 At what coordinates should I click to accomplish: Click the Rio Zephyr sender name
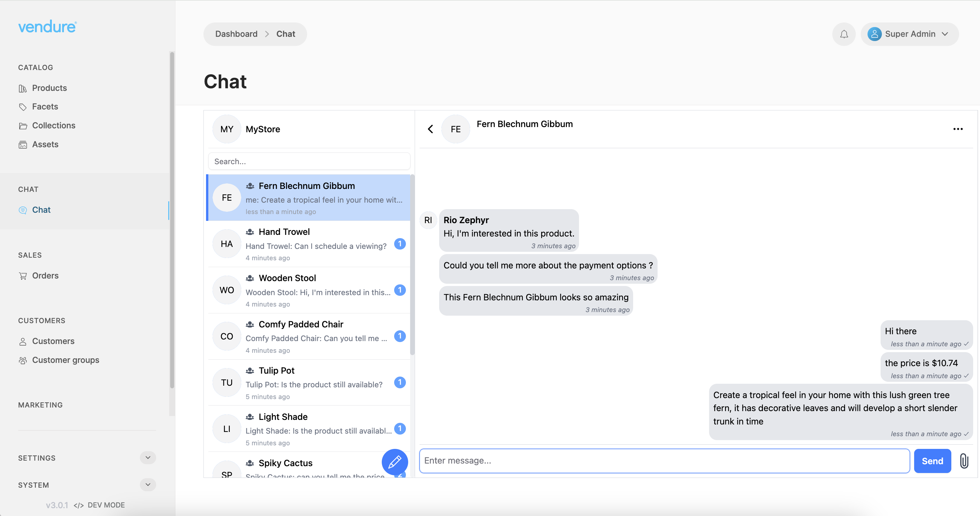(466, 220)
